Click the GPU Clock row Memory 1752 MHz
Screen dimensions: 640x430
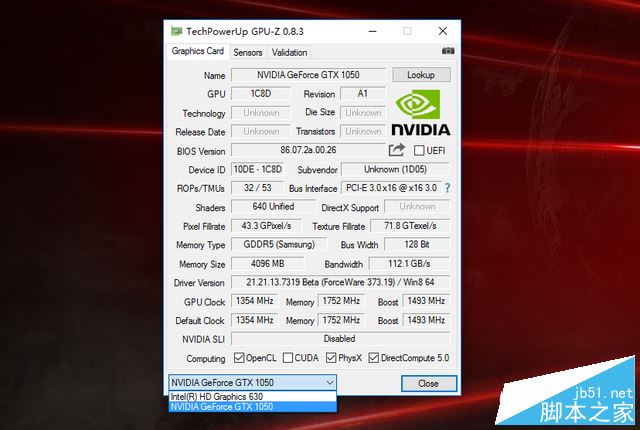341,301
